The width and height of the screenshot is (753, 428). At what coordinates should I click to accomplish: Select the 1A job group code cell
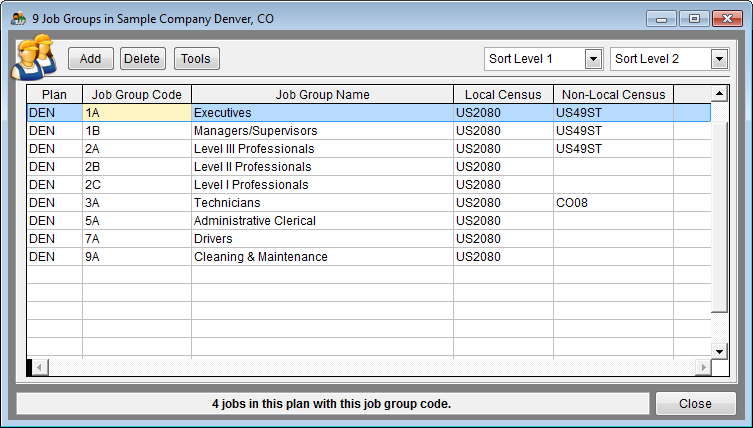137,113
